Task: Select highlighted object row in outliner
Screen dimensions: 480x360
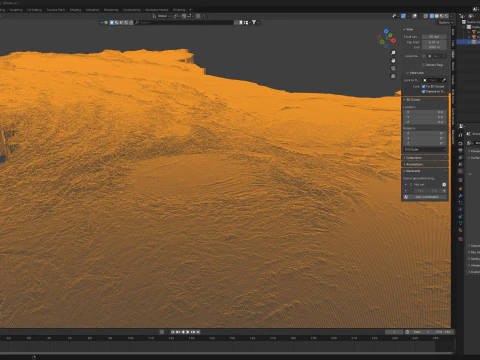Action: coord(468,42)
